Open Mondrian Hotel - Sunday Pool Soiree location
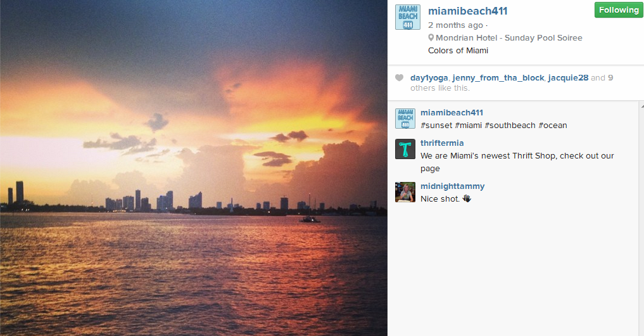644x336 pixels. (509, 38)
